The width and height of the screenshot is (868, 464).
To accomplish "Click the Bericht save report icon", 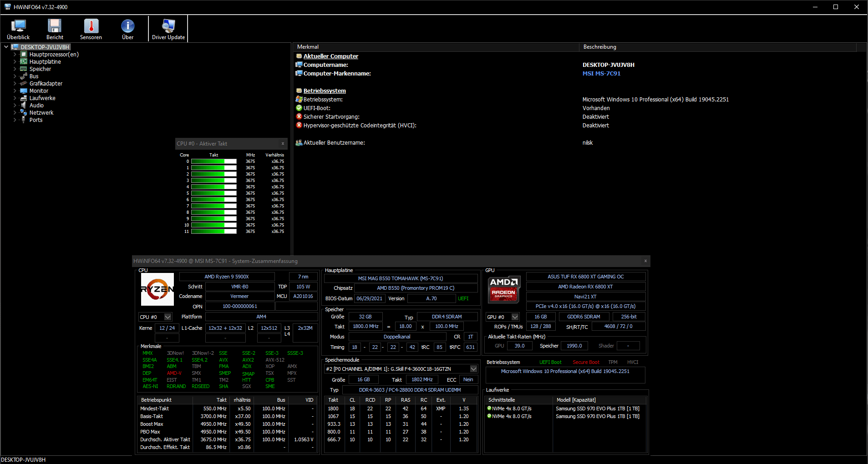I will click(x=55, y=26).
